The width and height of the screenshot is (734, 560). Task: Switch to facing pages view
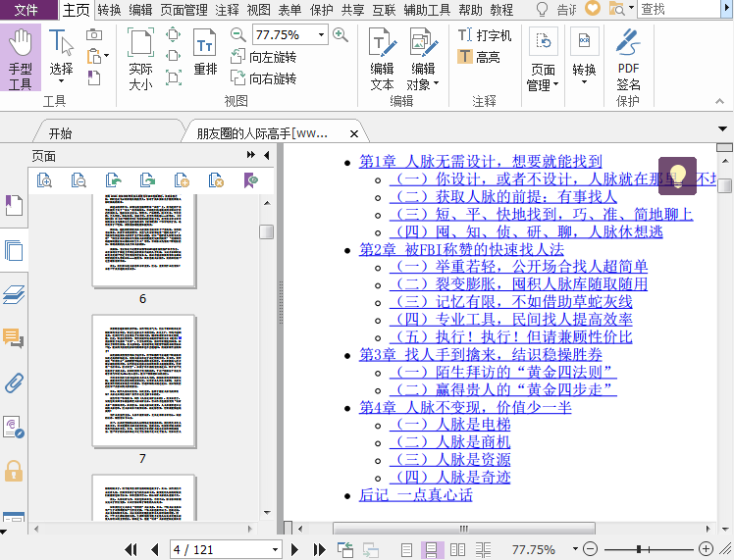(x=457, y=550)
